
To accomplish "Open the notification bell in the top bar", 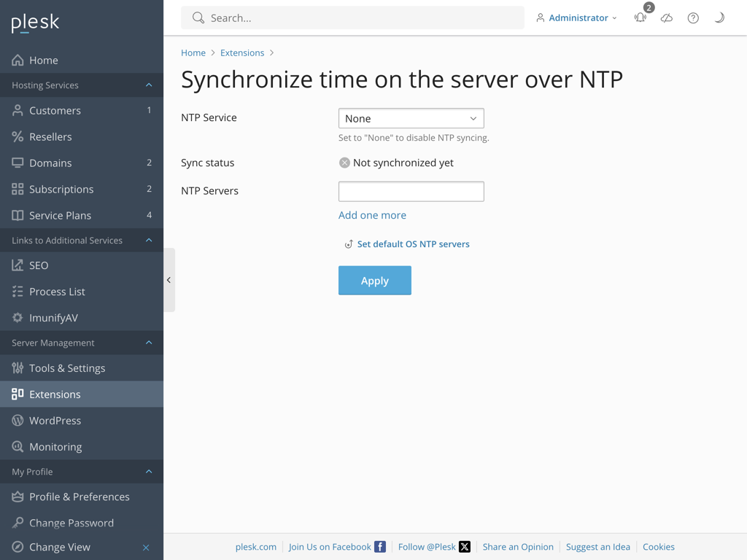I will [640, 17].
